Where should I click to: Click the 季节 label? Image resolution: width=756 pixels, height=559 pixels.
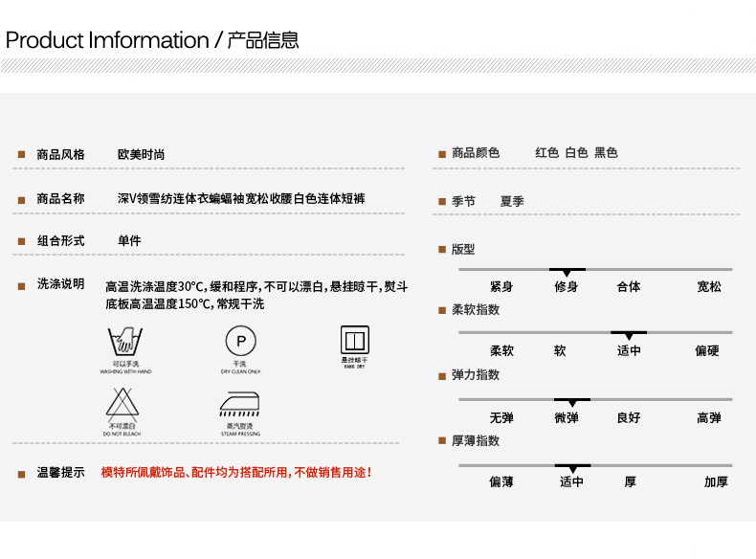[463, 201]
